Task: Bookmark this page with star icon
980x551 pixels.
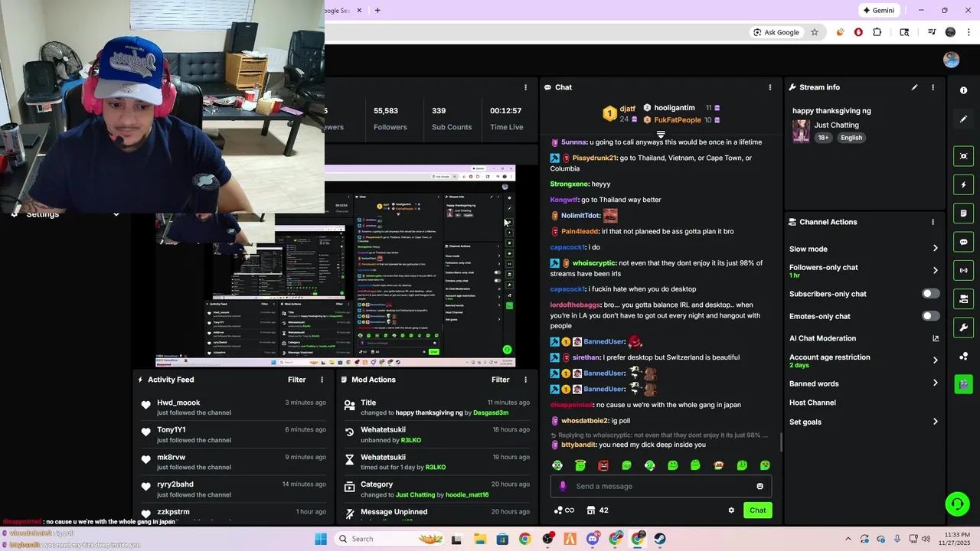Action: point(815,32)
